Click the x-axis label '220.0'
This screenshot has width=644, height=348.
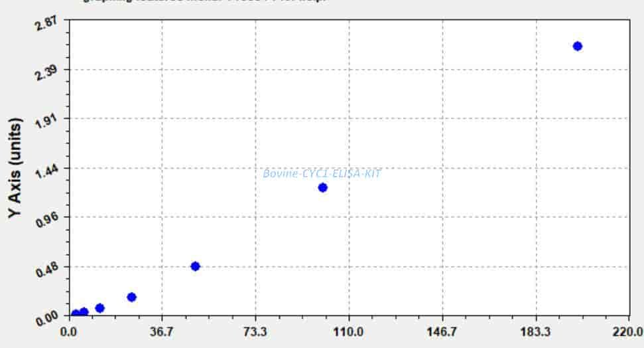tap(628, 331)
